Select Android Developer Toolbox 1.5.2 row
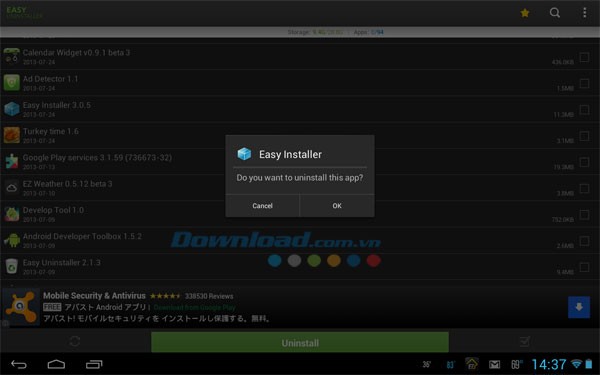This screenshot has height=375, width=600. (x=300, y=240)
